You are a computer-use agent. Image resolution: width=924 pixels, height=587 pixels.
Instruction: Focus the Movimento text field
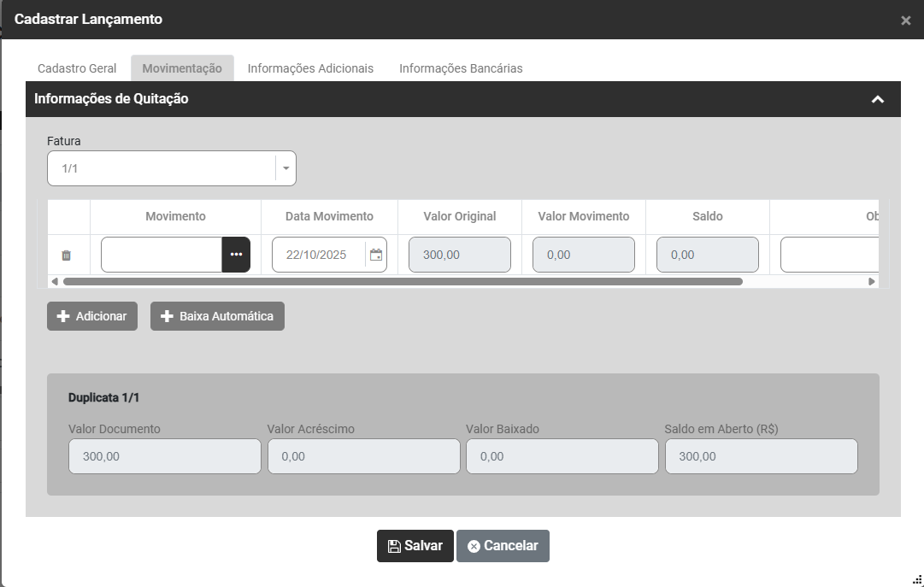pos(162,255)
